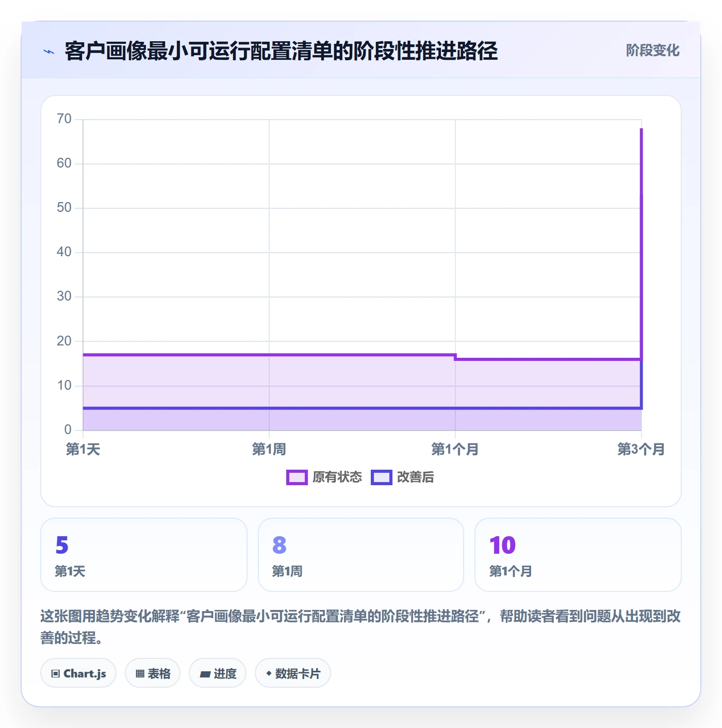Click the purple 原有状态 legend color box
This screenshot has width=722, height=728.
coord(297,477)
